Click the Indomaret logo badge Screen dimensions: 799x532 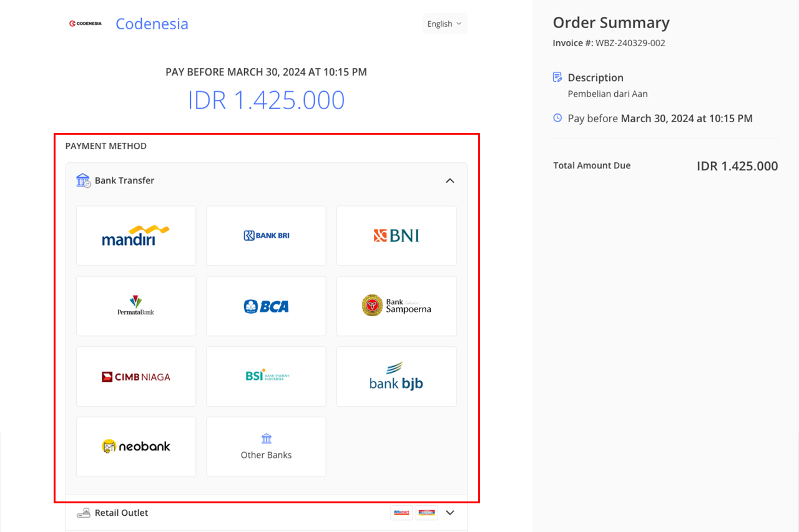[x=427, y=513]
